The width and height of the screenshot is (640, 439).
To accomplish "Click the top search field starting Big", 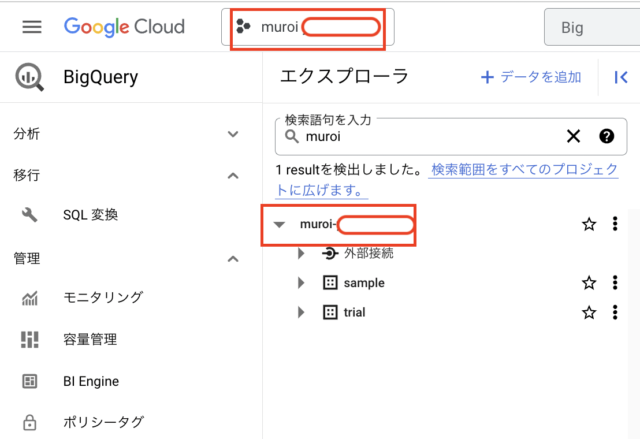I will point(592,27).
